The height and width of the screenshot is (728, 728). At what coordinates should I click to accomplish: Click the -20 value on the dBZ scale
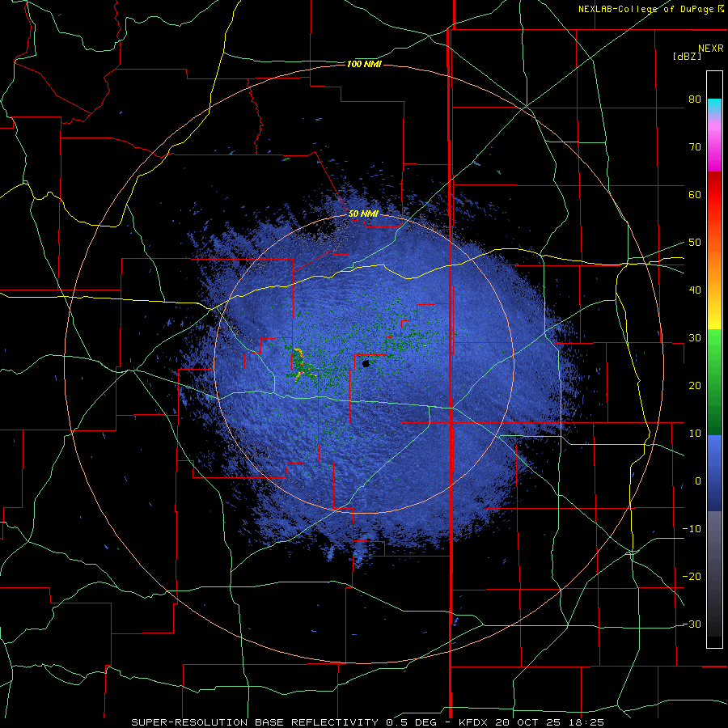click(692, 577)
